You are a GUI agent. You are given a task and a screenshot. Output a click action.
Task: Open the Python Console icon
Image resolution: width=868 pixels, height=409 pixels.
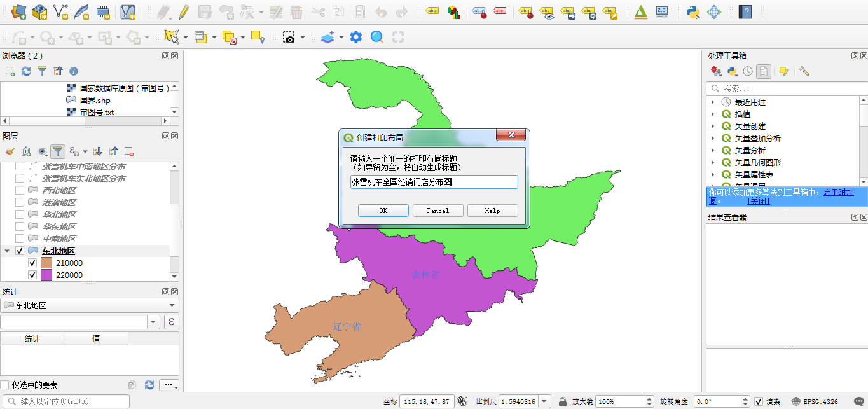pyautogui.click(x=693, y=11)
